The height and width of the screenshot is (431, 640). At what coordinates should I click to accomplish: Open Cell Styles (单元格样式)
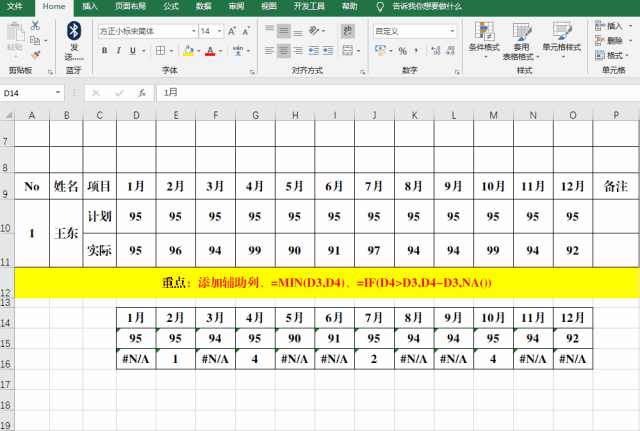(562, 41)
